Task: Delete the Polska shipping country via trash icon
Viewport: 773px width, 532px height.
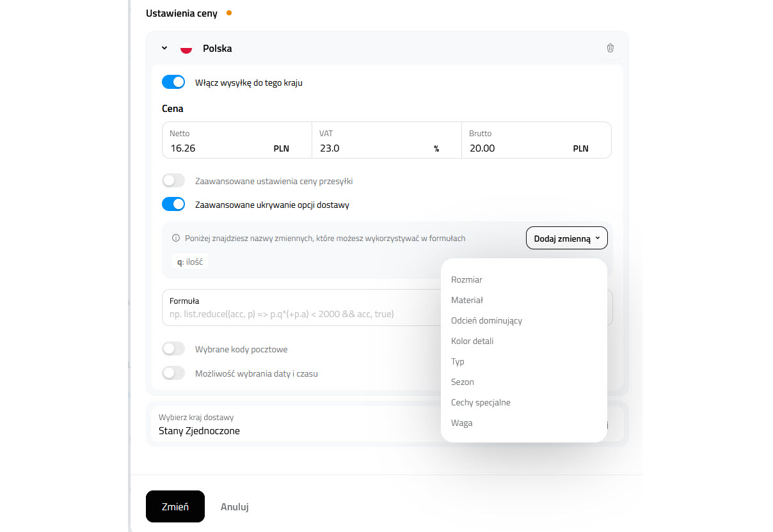Action: pyautogui.click(x=610, y=48)
